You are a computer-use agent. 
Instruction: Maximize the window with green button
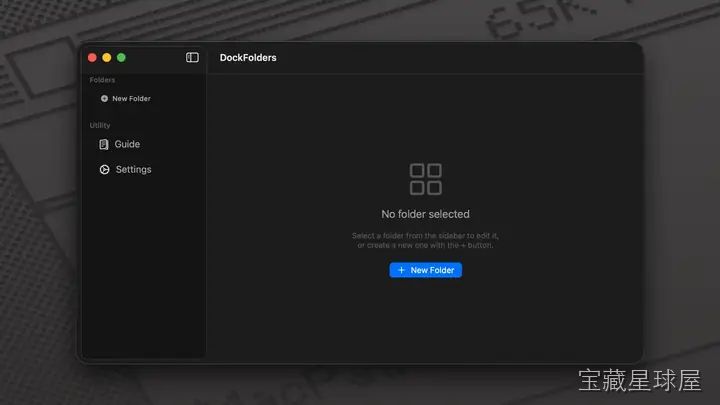(x=121, y=57)
